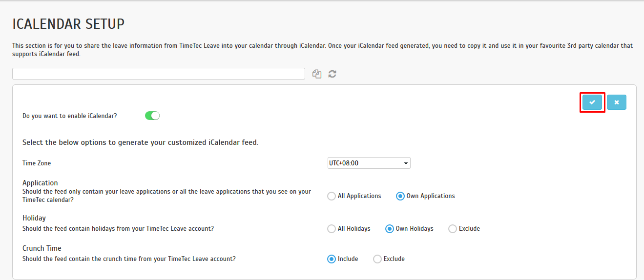
Task: Save settings with the checkmark button
Action: click(x=592, y=102)
